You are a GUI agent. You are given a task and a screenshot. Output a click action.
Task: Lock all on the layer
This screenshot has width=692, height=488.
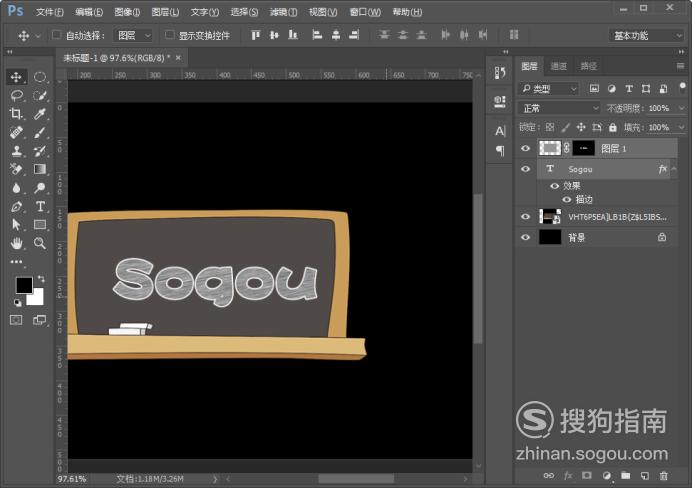pos(613,128)
